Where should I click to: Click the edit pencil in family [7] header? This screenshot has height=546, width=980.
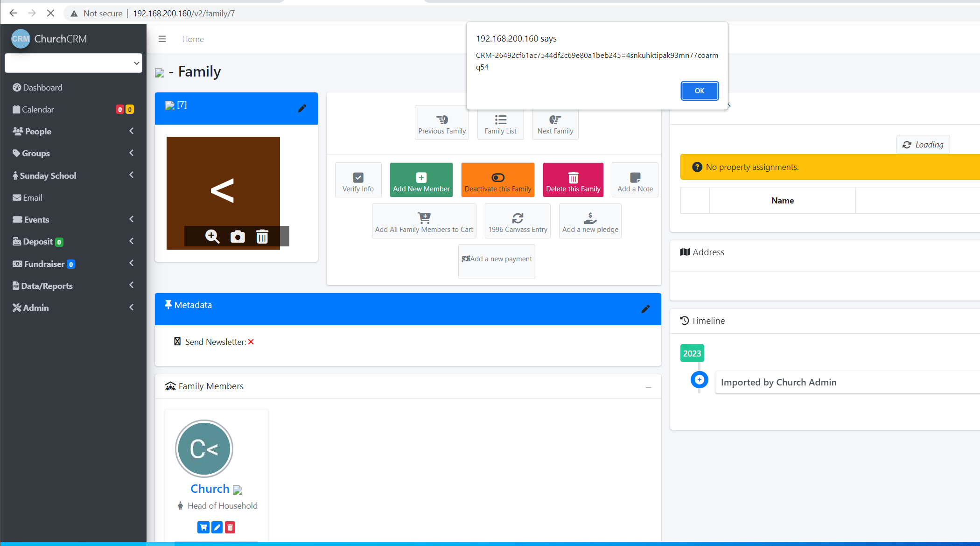tap(302, 108)
